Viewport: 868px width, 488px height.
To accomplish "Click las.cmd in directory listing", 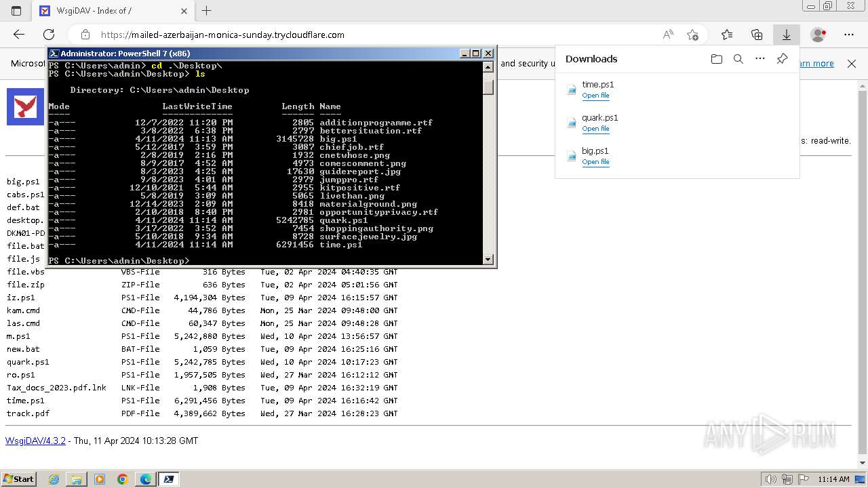I will click(x=23, y=323).
